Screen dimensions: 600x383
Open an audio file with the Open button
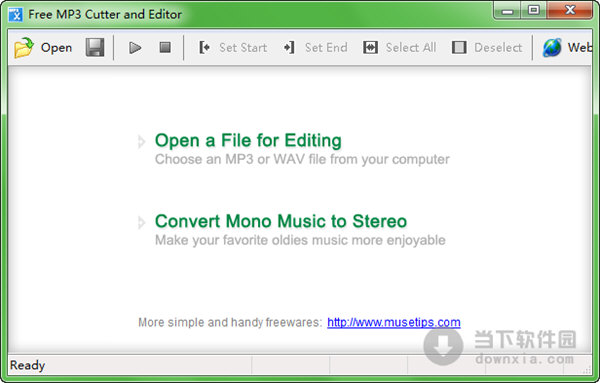[43, 47]
